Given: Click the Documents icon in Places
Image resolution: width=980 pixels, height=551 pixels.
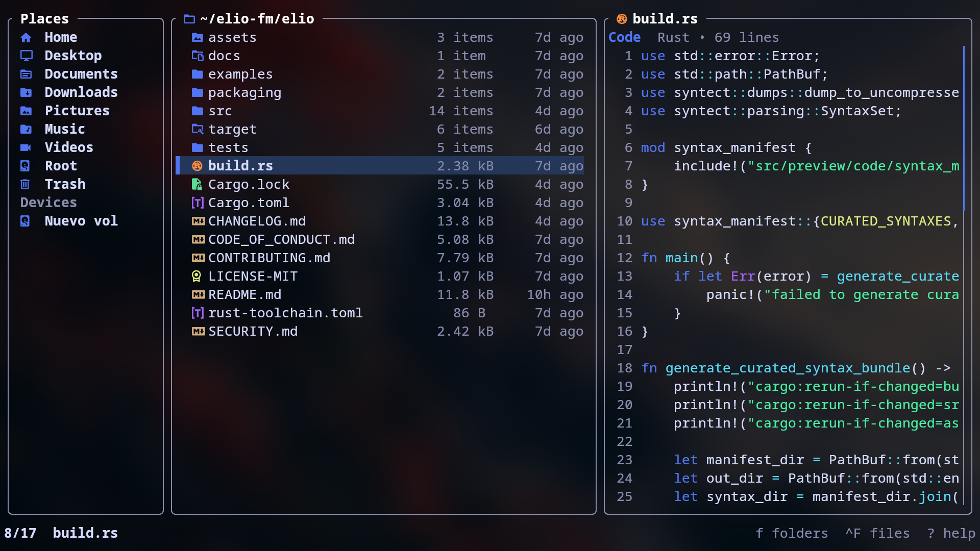Looking at the screenshot, I should pyautogui.click(x=26, y=74).
